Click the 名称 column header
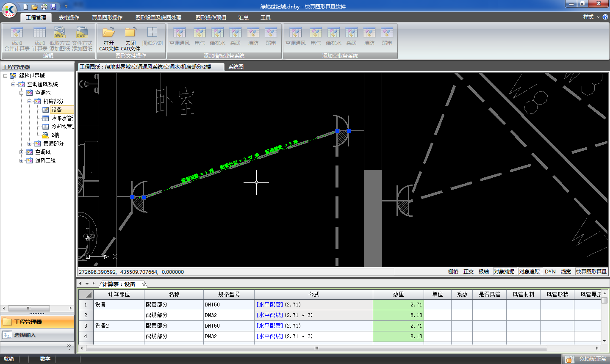 pyautogui.click(x=174, y=294)
